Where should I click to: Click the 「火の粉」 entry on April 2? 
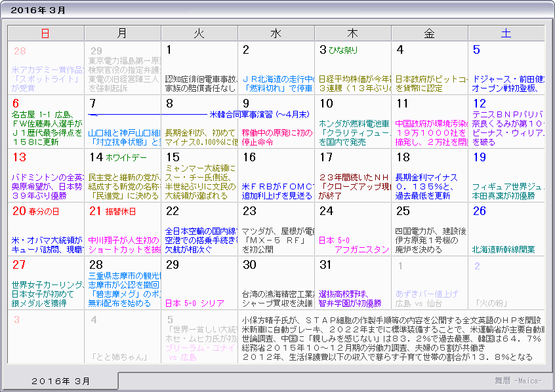(x=491, y=304)
